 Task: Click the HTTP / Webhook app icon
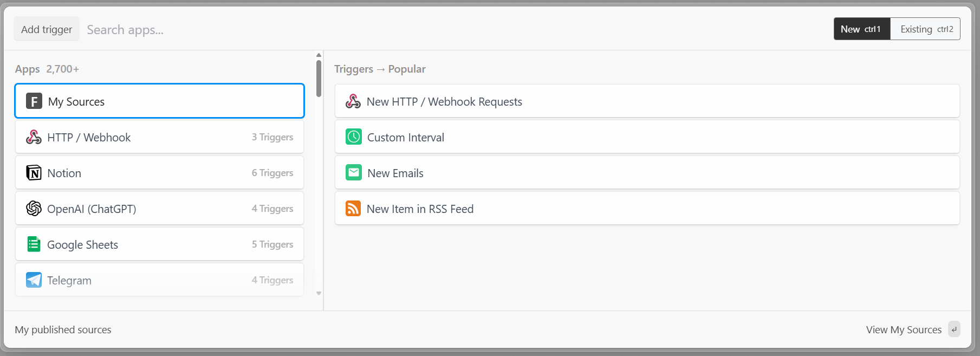click(x=34, y=137)
